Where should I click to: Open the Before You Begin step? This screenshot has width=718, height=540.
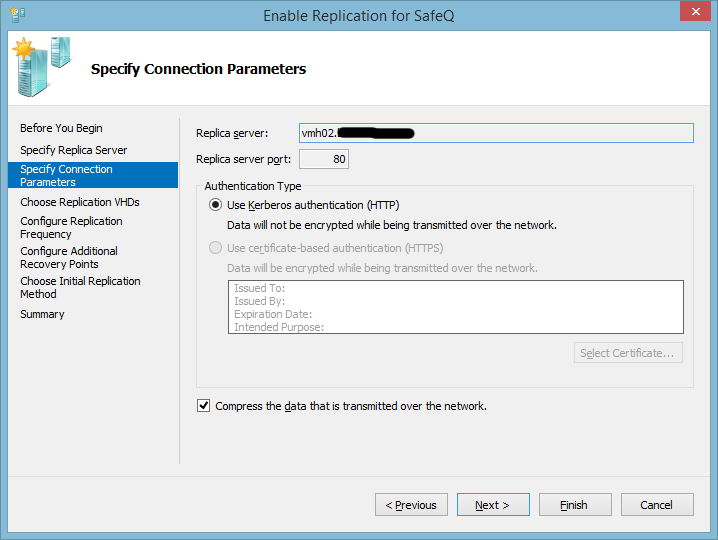(x=61, y=128)
